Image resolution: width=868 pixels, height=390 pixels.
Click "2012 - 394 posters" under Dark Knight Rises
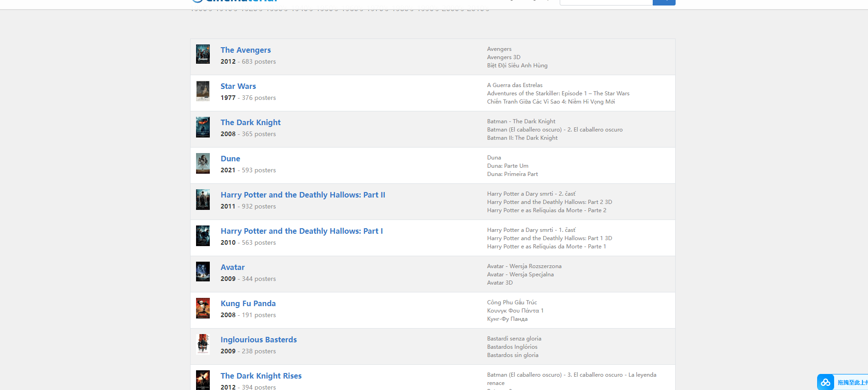click(248, 387)
